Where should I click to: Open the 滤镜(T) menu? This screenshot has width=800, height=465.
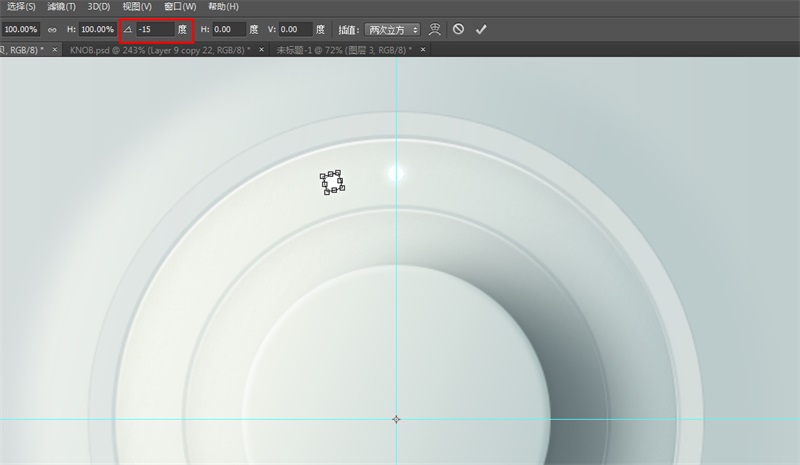(x=61, y=7)
